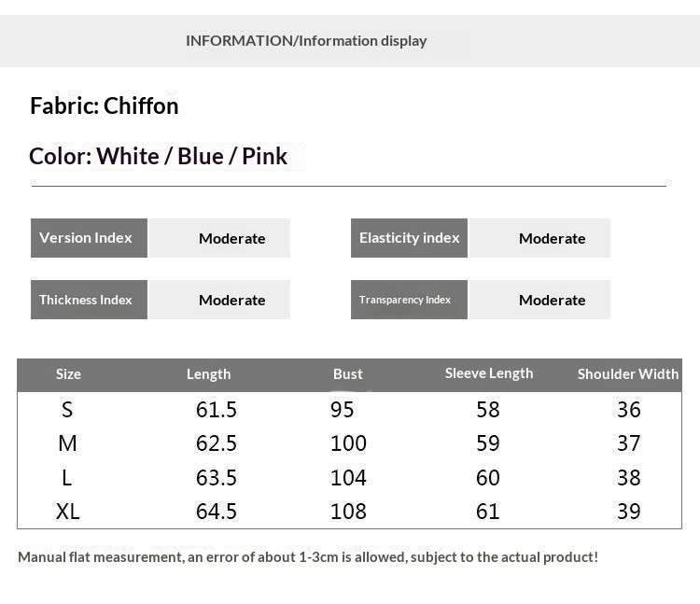Click the Shoulder Width column header
Image resolution: width=700 pixels, height=604 pixels.
coord(627,374)
